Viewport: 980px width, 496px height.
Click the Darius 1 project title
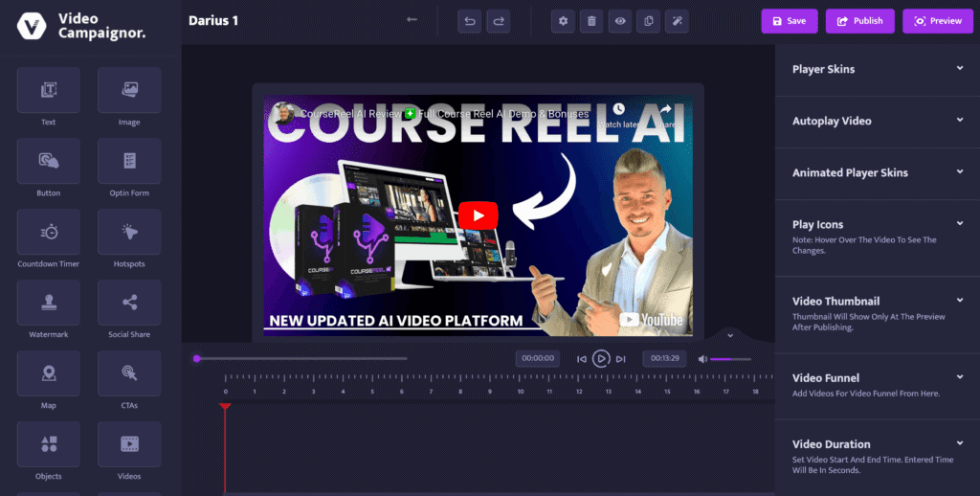pyautogui.click(x=213, y=21)
